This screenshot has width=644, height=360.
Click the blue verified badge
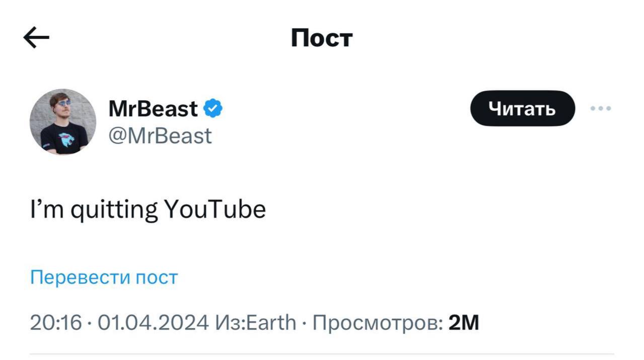(x=213, y=108)
